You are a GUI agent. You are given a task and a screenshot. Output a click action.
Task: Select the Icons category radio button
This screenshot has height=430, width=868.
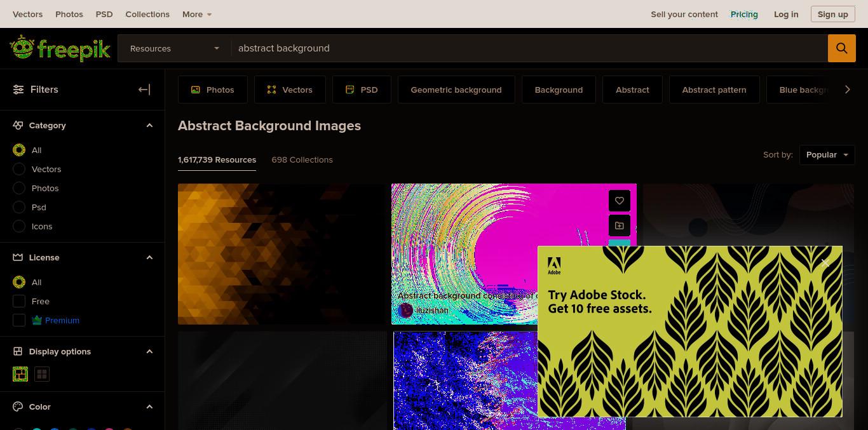[x=19, y=226]
